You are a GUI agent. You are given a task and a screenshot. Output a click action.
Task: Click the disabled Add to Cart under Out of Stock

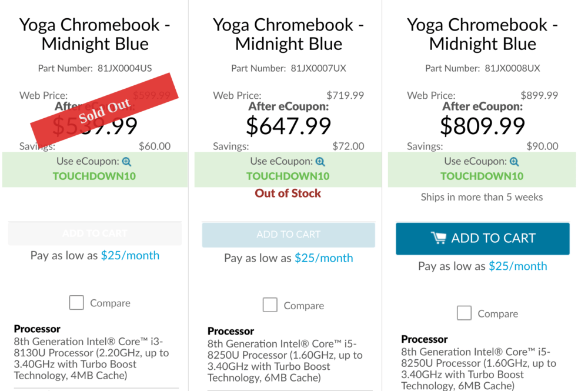(x=288, y=235)
